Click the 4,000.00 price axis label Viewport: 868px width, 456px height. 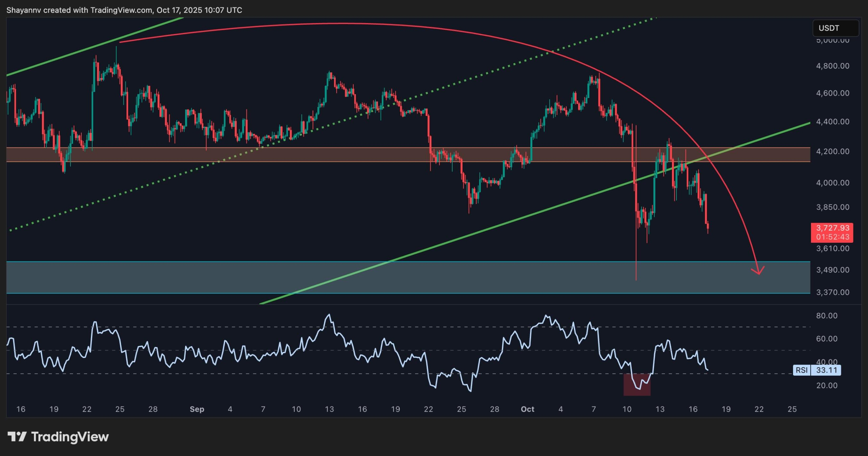click(832, 183)
